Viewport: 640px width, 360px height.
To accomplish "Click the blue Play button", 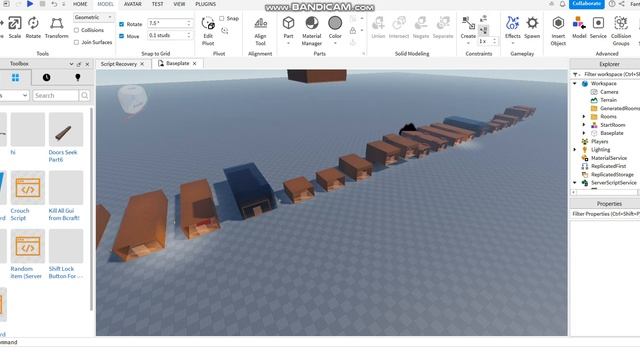I will (30, 4).
